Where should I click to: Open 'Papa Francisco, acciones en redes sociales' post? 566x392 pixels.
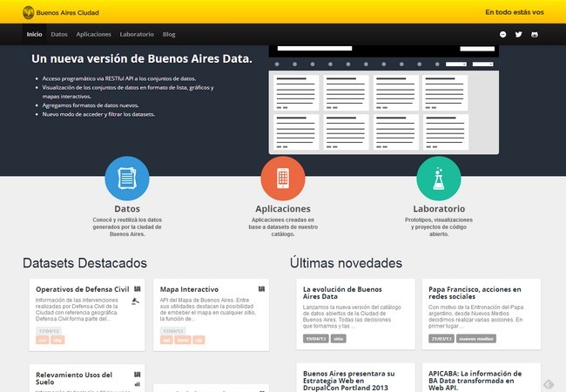[475, 293]
